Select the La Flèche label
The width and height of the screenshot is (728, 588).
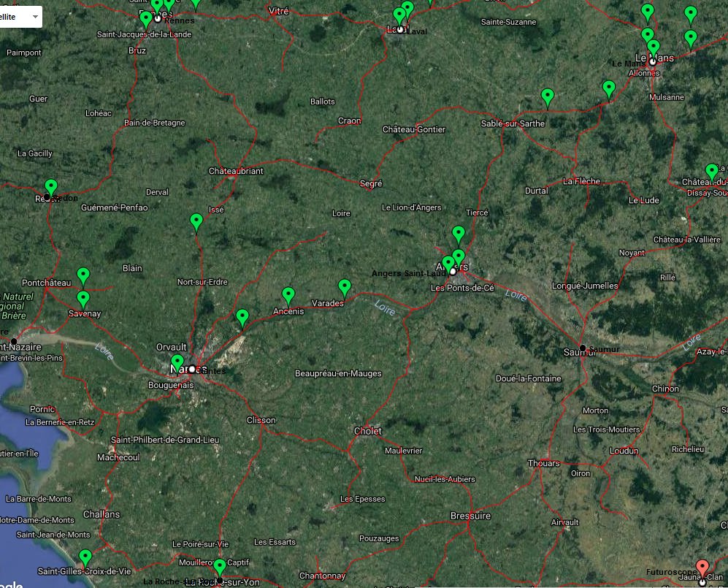582,181
